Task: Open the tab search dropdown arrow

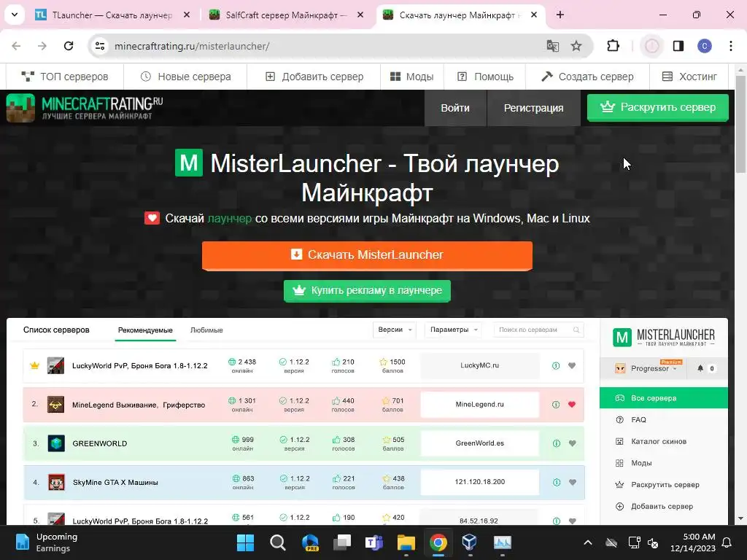Action: [15, 15]
